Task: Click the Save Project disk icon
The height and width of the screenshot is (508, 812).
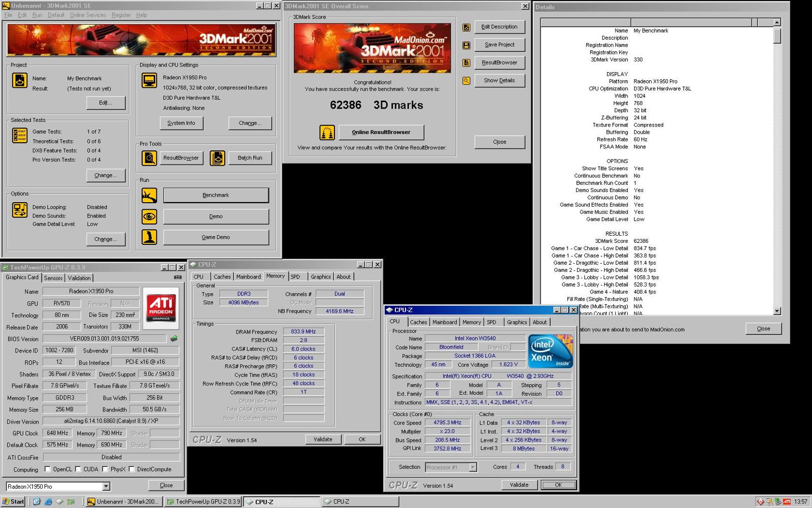Action: click(466, 45)
